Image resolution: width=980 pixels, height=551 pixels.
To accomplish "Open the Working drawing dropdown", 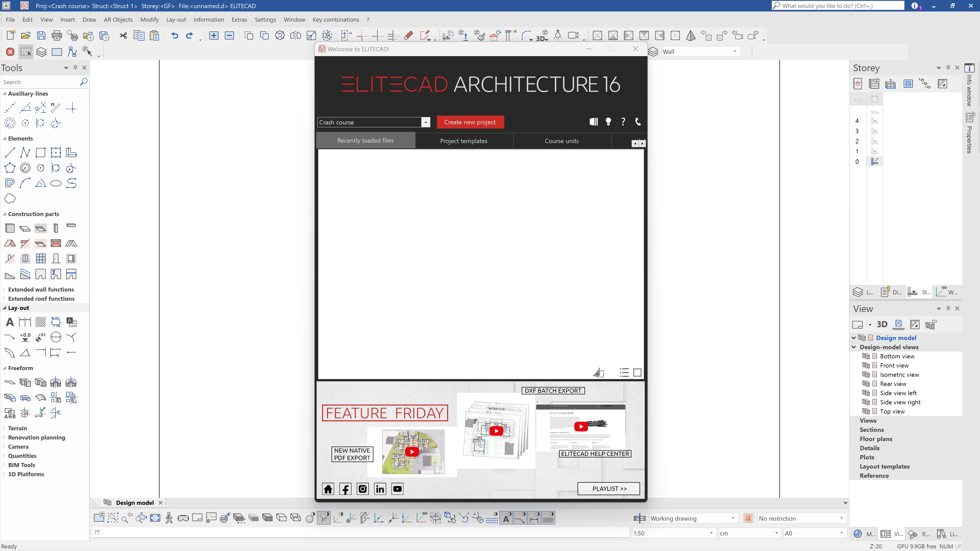I will tap(733, 518).
